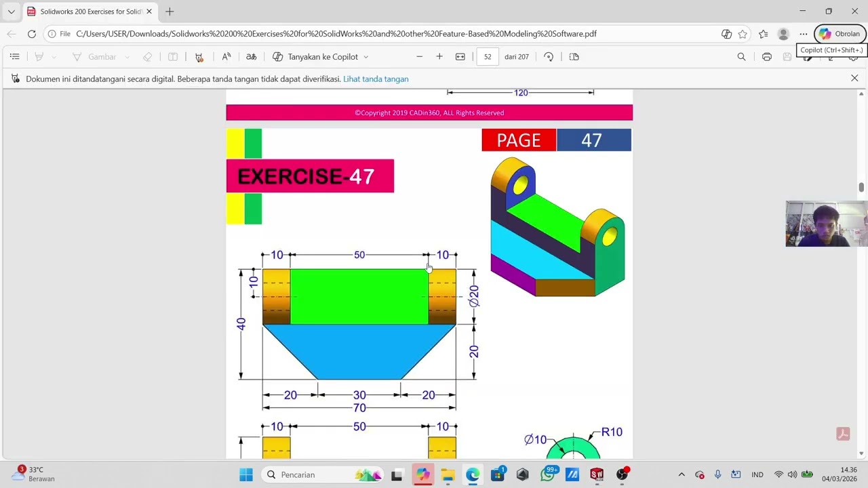Click the fit to width icon
The image size is (868, 488).
460,57
